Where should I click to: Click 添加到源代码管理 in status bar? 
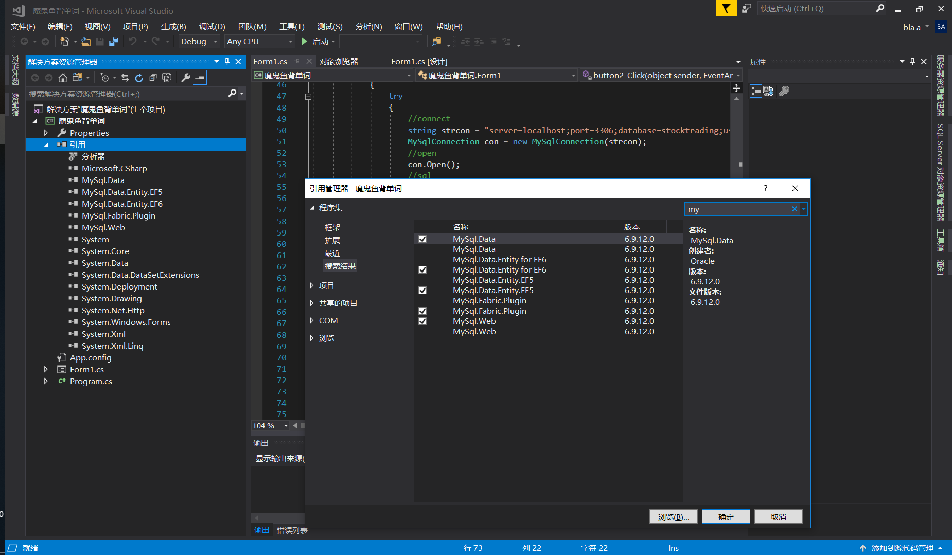click(x=902, y=548)
